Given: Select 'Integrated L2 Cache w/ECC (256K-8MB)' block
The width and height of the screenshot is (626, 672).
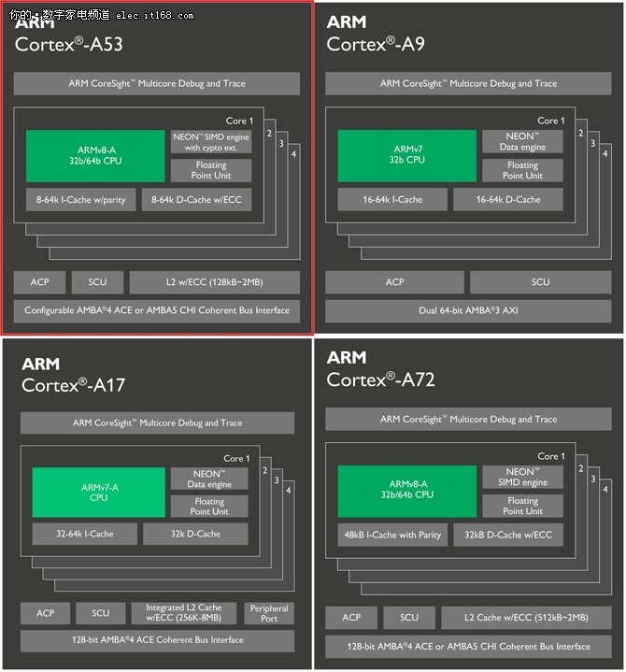Looking at the screenshot, I should point(184,613).
